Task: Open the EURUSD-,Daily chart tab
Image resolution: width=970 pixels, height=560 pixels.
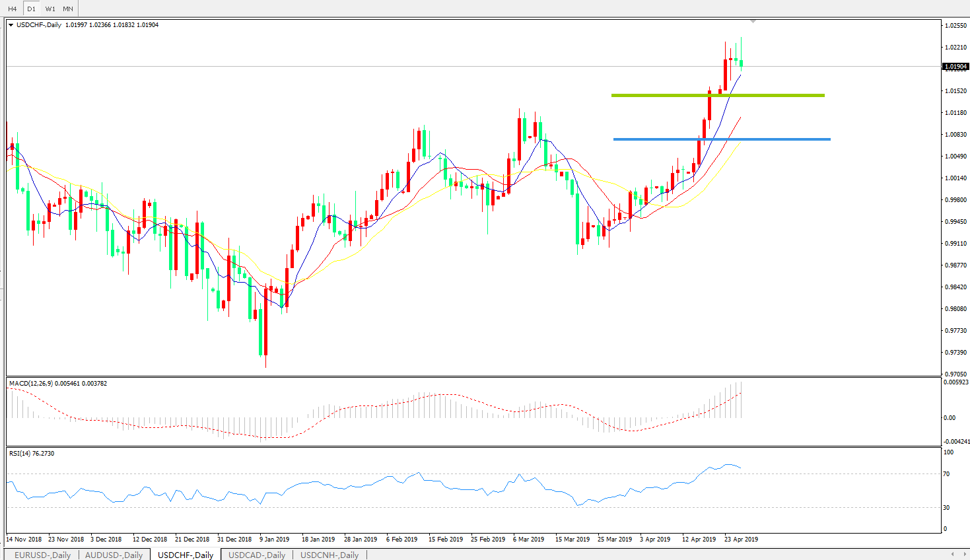Action: 42,555
